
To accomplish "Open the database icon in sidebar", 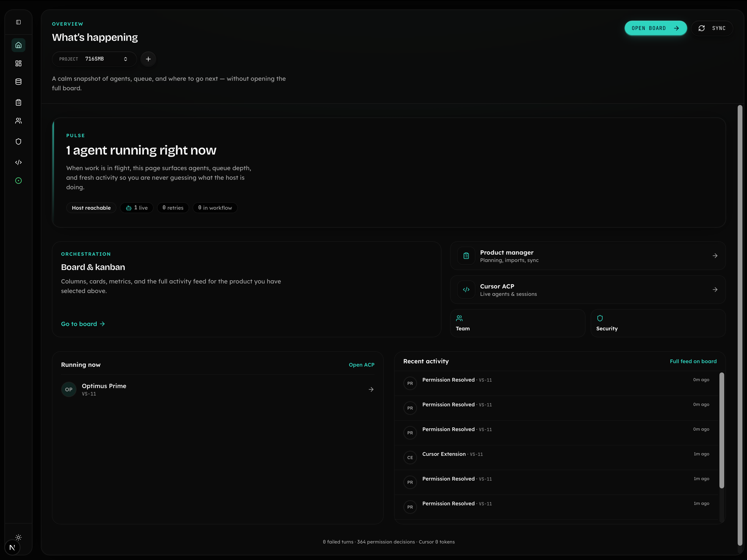I will point(19,82).
